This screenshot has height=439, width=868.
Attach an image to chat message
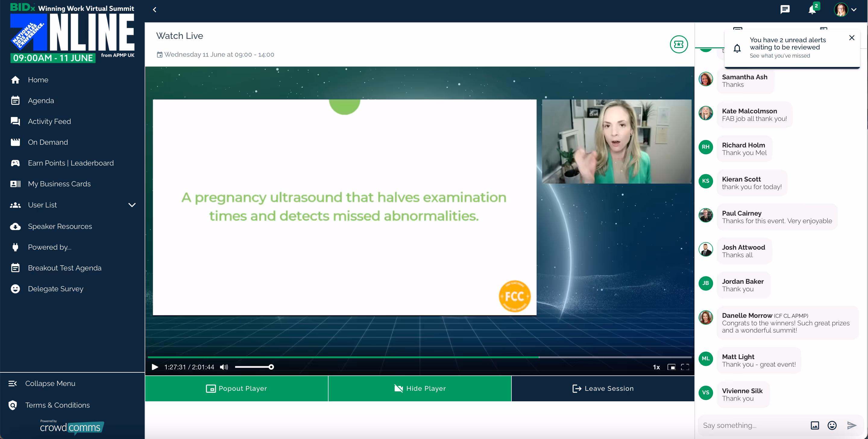coord(815,425)
